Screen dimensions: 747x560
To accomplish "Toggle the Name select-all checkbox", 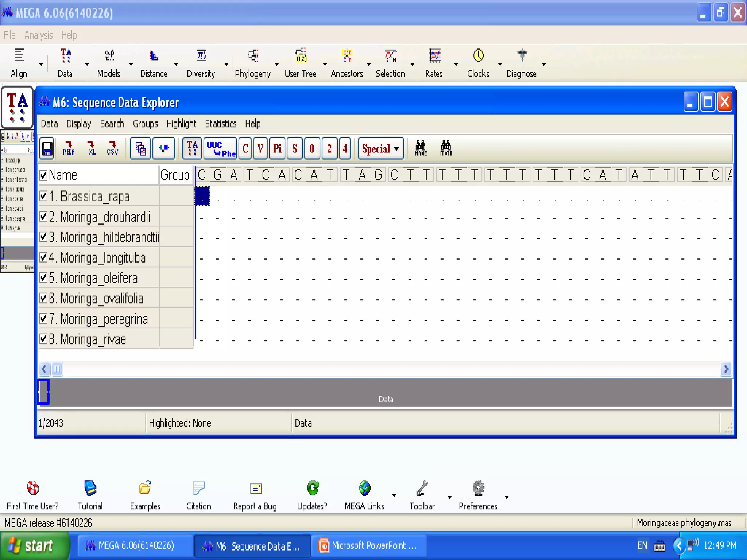I will 43,175.
